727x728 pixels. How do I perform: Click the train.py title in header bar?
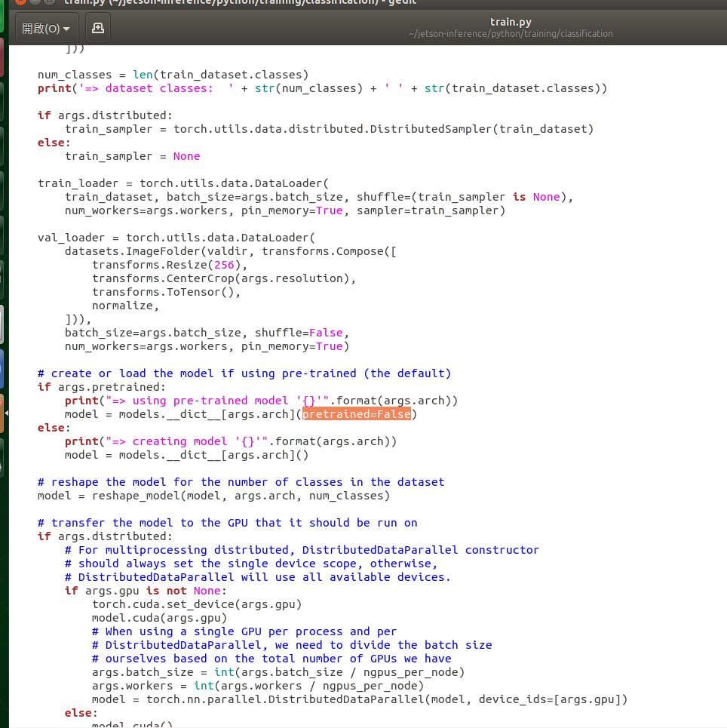click(x=511, y=22)
